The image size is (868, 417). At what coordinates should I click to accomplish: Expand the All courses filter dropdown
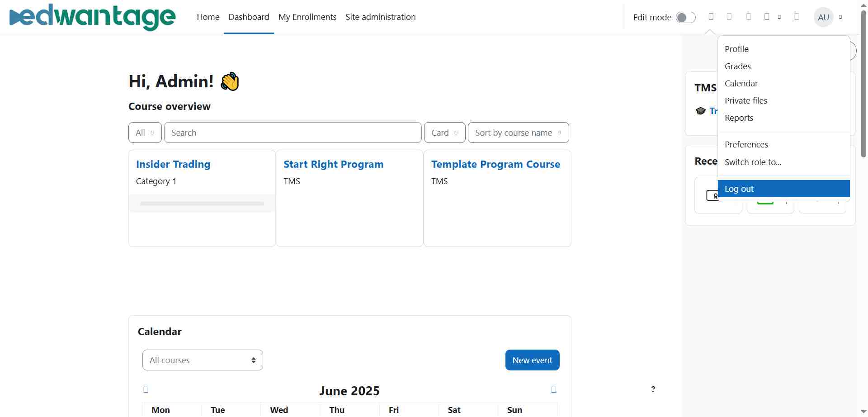[145, 133]
